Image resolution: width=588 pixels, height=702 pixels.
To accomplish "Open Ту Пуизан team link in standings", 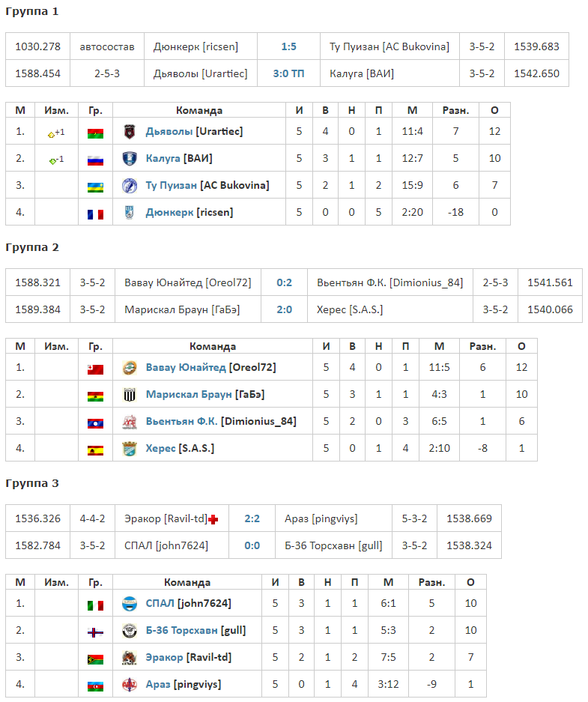I will [172, 185].
